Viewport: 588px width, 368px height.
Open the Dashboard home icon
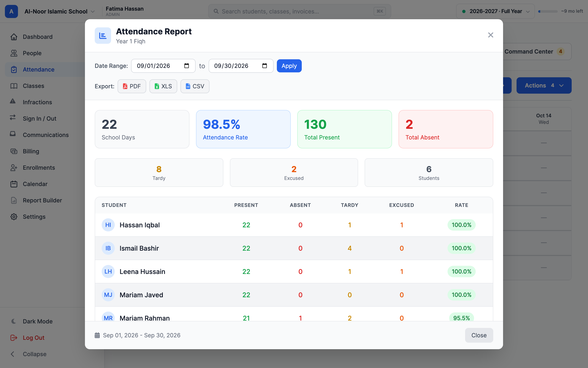click(14, 37)
